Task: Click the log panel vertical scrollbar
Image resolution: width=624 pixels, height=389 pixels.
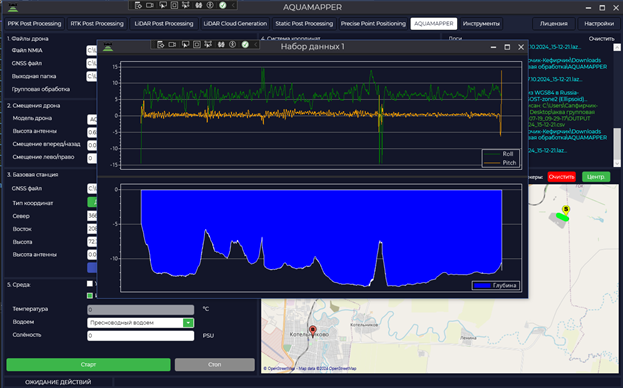Action: tap(617, 106)
